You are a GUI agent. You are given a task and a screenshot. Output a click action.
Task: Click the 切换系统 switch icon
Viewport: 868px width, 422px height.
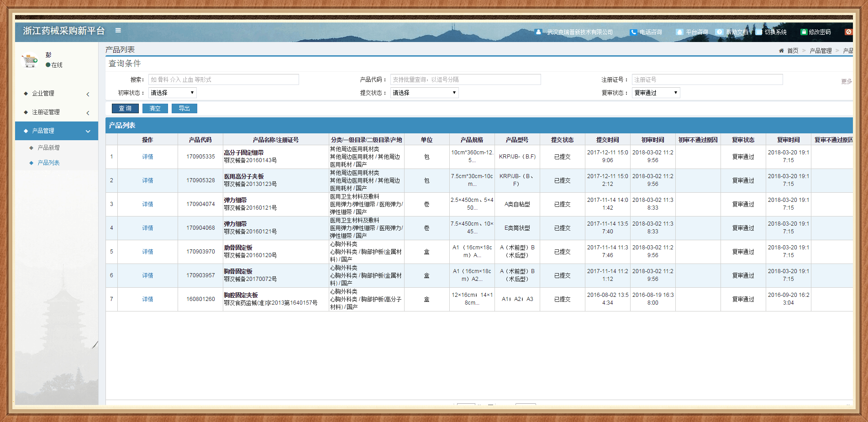pyautogui.click(x=758, y=32)
